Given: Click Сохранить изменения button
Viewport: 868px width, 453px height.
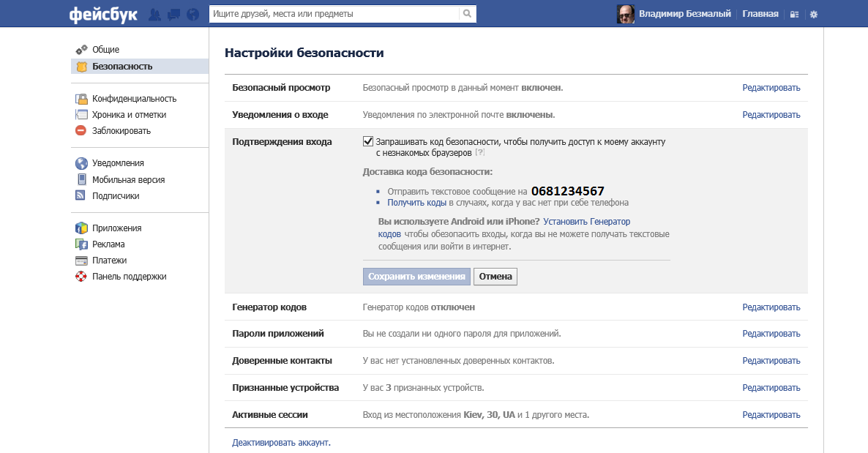Looking at the screenshot, I should (417, 277).
